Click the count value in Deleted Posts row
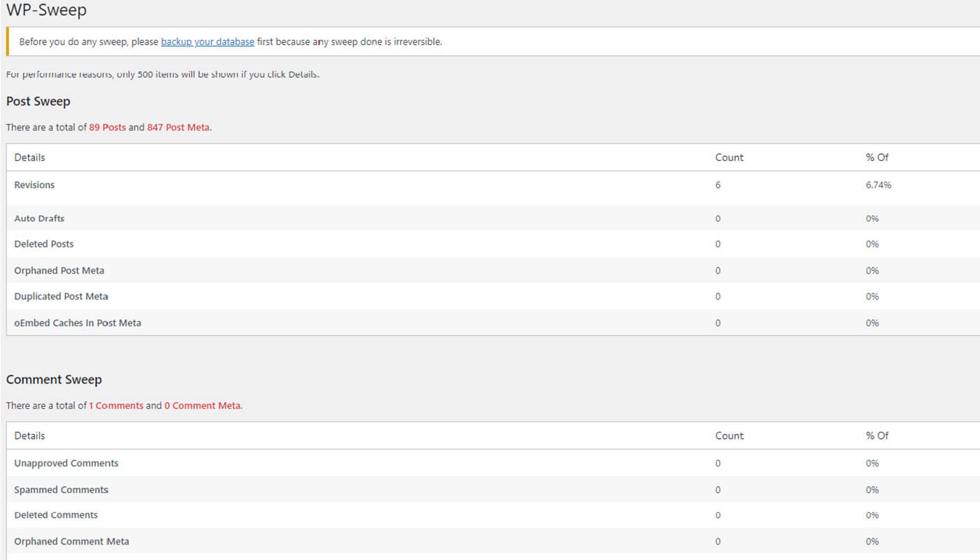The width and height of the screenshot is (980, 560). point(717,244)
